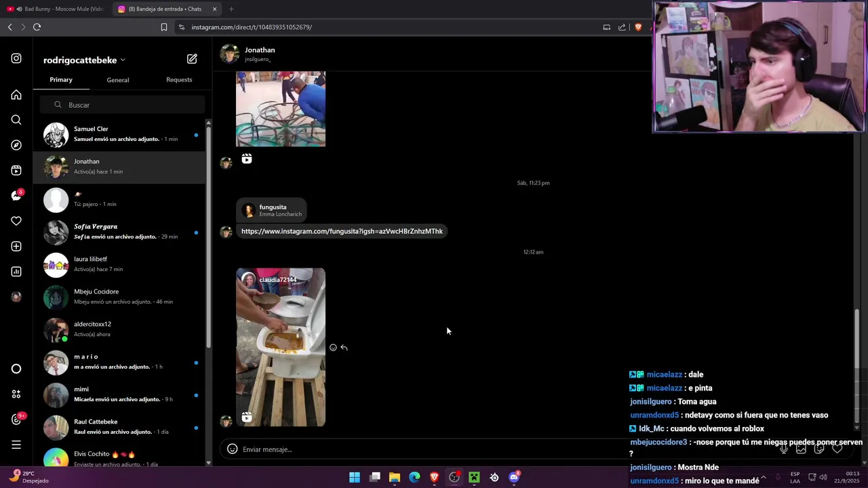Click the share icon in address bar
This screenshot has height=488, width=868.
pyautogui.click(x=622, y=27)
